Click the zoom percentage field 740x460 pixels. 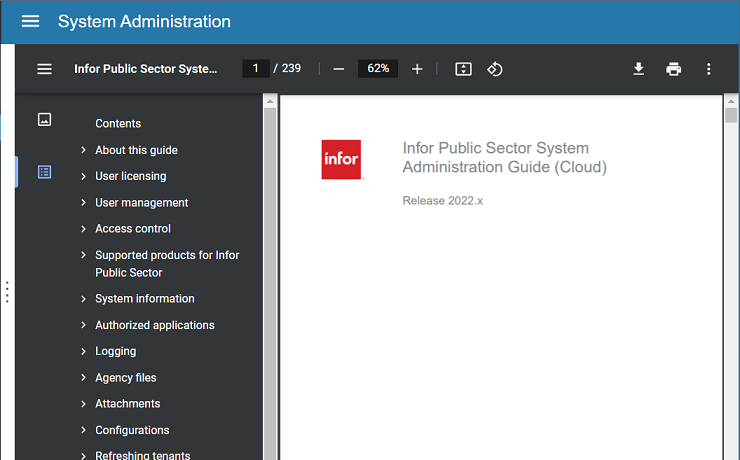coord(378,69)
